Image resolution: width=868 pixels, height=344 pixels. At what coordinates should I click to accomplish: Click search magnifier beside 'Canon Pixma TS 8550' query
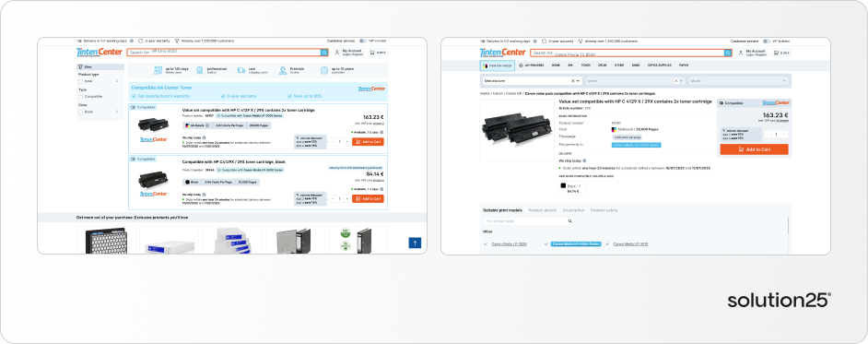tap(728, 53)
